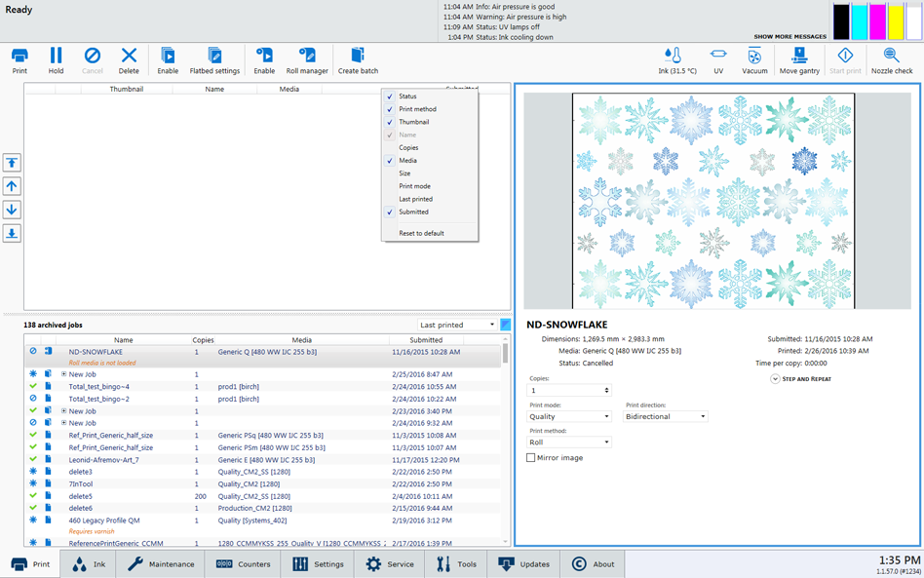Select Reset to default menu entry
Viewport: 924px width, 578px height.
click(x=421, y=233)
